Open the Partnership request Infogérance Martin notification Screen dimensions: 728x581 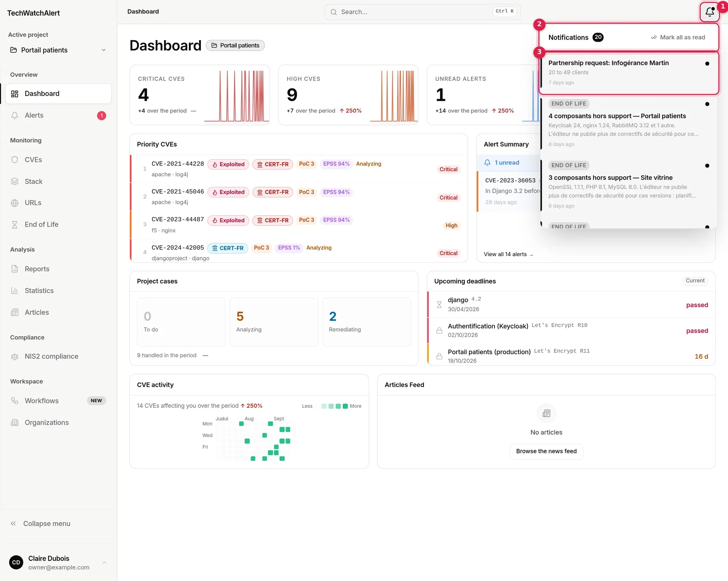(629, 73)
